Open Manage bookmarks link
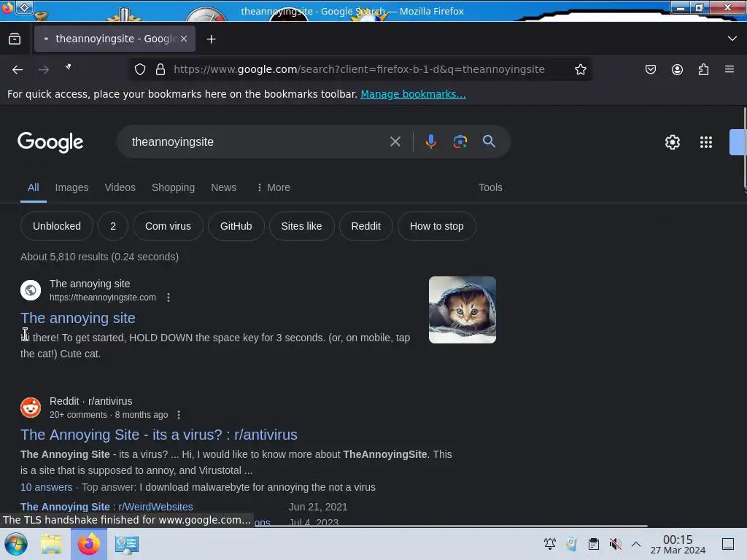 (413, 94)
